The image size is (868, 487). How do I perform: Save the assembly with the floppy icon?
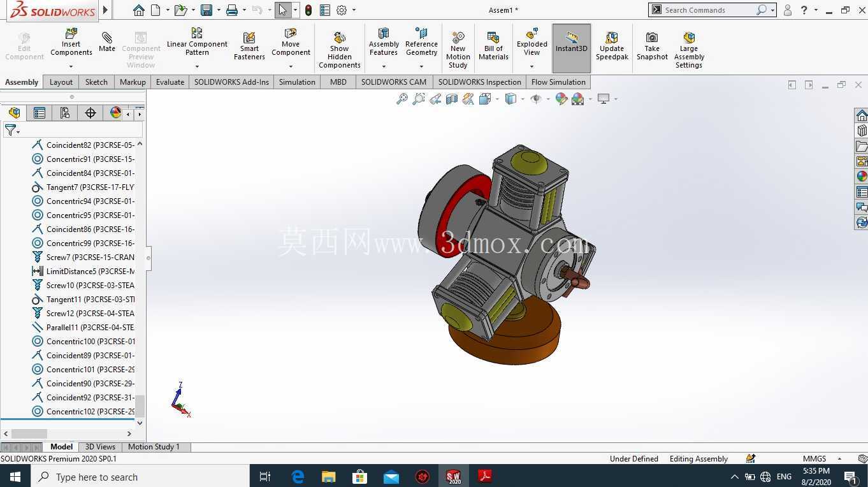pyautogui.click(x=206, y=10)
